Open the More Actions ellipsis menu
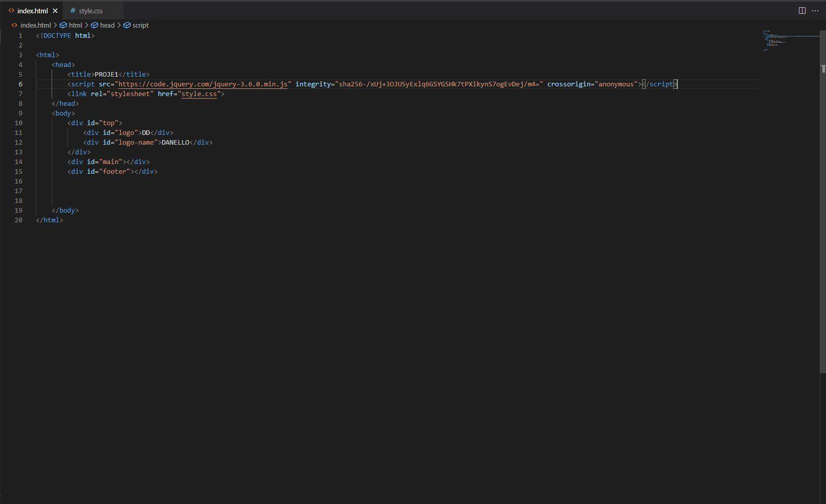 pos(815,10)
